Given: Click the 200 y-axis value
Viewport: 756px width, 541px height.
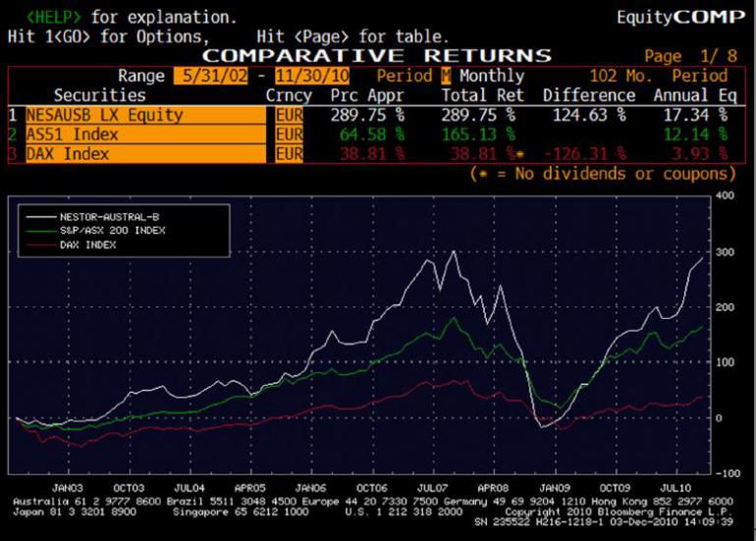Looking at the screenshot, I should click(726, 307).
